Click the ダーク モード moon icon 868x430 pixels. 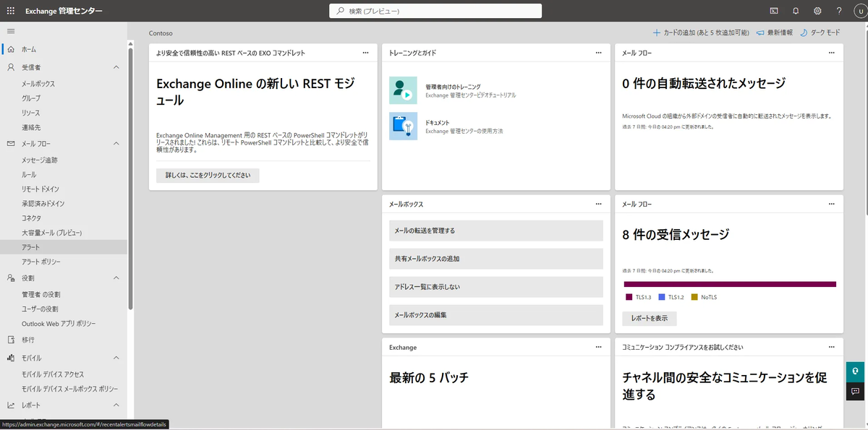coord(804,33)
